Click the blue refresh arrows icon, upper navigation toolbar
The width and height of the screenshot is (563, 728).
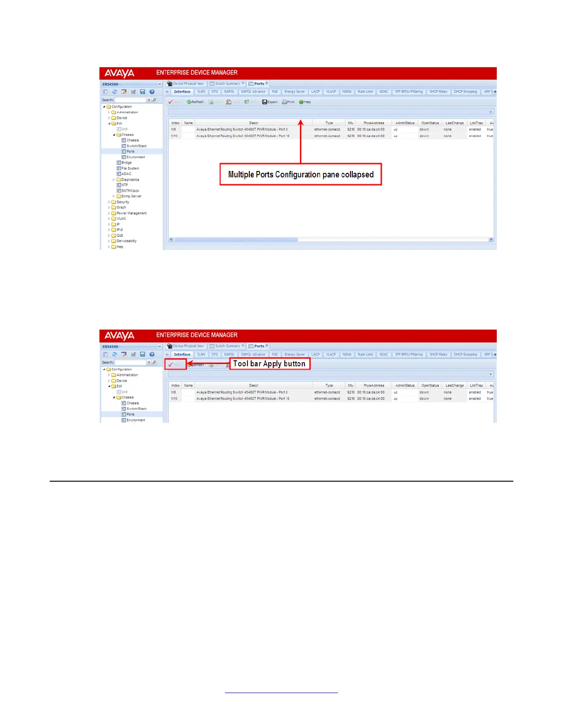point(115,92)
